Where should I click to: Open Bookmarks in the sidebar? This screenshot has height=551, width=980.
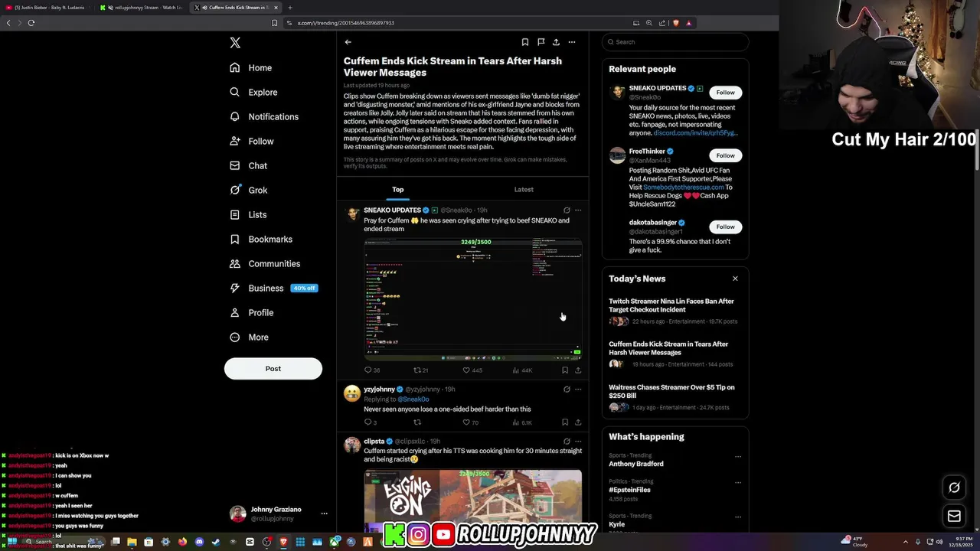[x=261, y=239]
